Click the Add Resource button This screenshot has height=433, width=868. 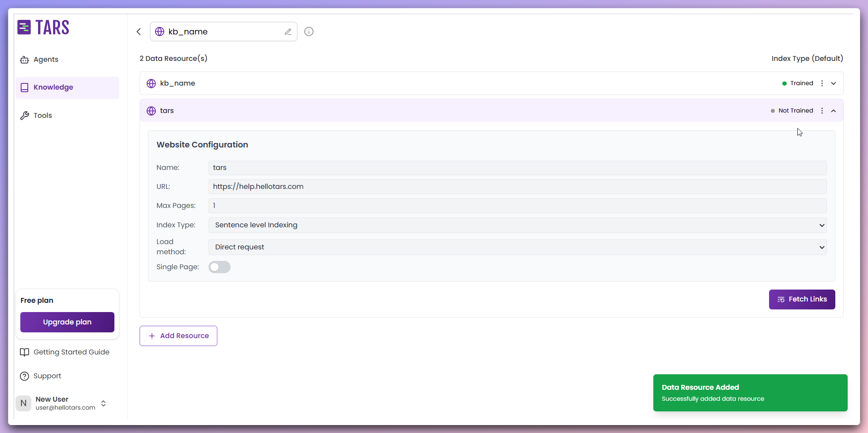click(178, 336)
